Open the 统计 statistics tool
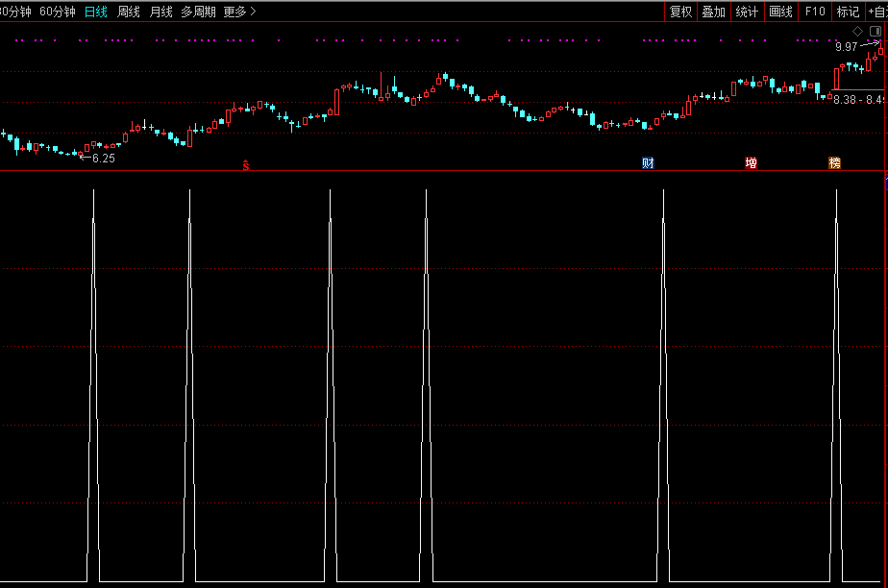The image size is (888, 588). pyautogui.click(x=747, y=12)
